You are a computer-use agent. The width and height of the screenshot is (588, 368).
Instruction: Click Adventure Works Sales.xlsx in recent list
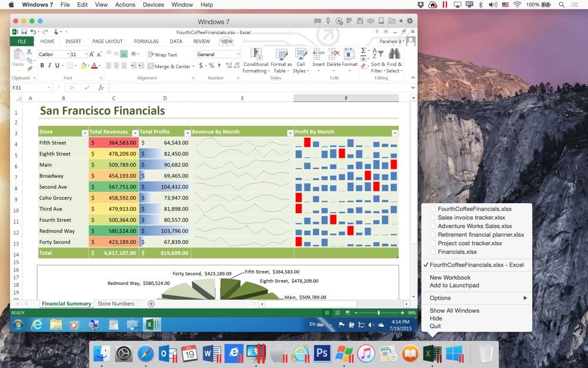point(475,226)
